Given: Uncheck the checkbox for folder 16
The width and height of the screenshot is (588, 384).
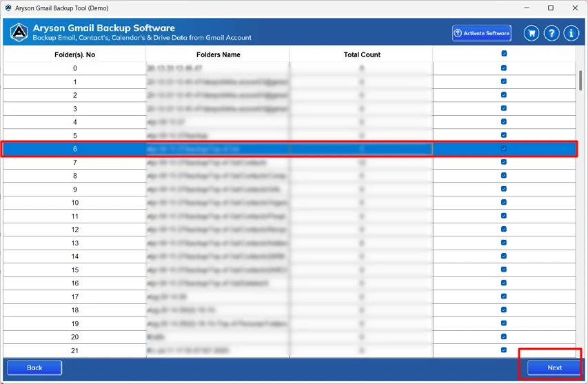Looking at the screenshot, I should [x=504, y=283].
